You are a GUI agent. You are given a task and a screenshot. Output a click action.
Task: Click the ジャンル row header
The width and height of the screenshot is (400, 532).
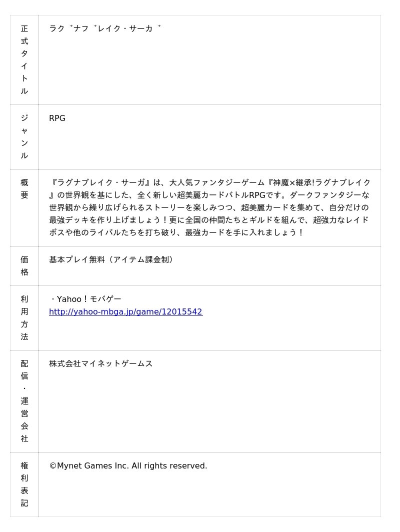click(24, 136)
